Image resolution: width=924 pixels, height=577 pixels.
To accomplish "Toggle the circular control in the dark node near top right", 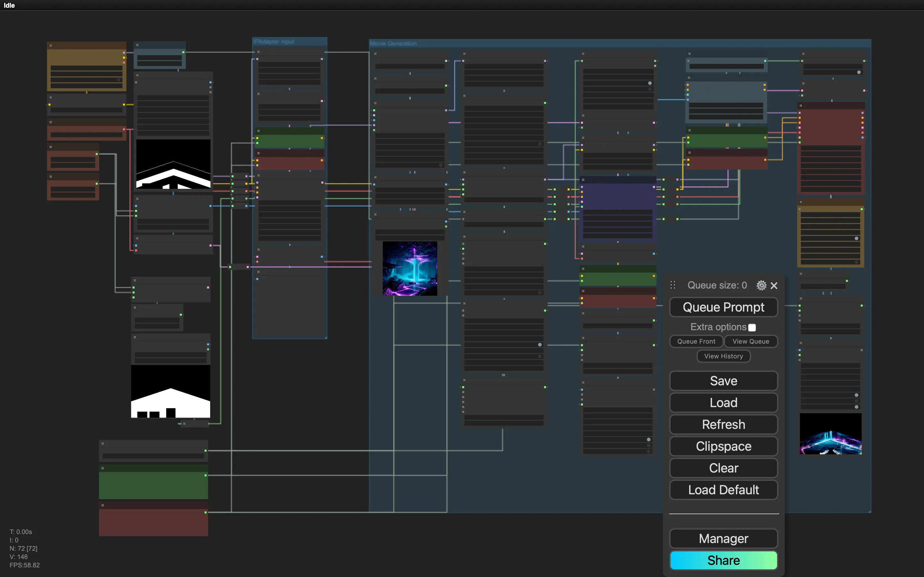I will tap(859, 73).
